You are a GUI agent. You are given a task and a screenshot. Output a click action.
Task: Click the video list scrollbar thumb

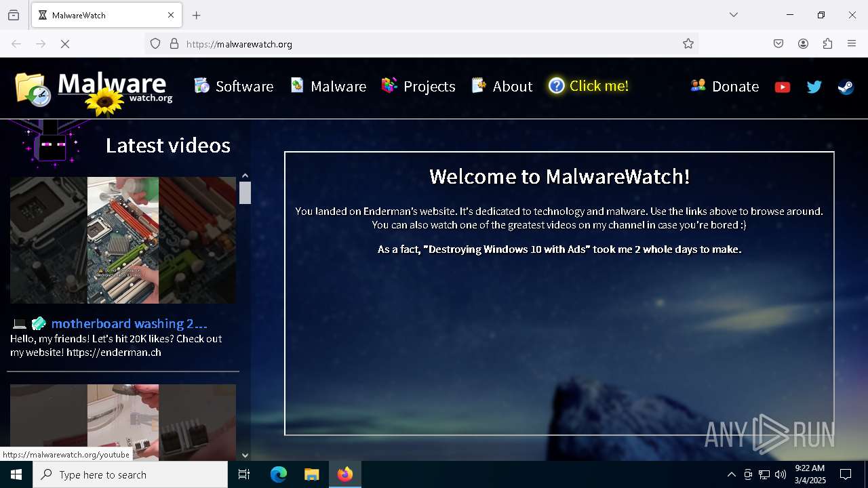tap(245, 192)
